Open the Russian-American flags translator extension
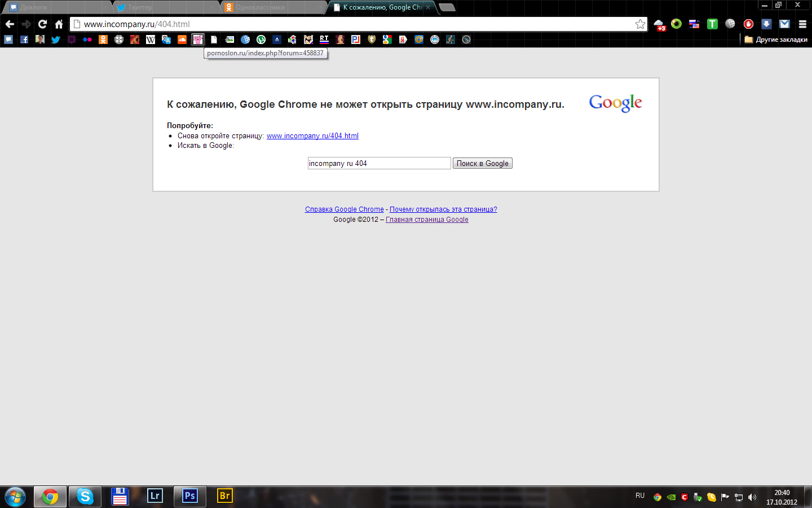 [694, 24]
